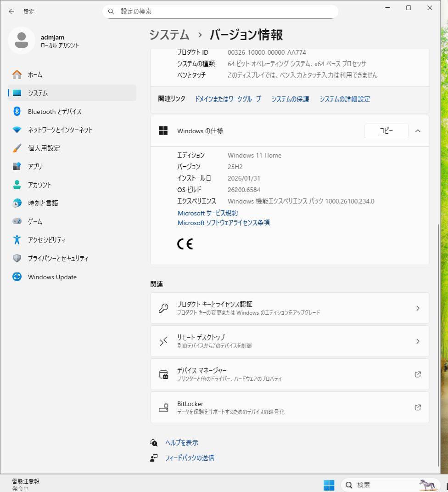
Task: Open フィードバックの送信
Action: pyautogui.click(x=189, y=458)
